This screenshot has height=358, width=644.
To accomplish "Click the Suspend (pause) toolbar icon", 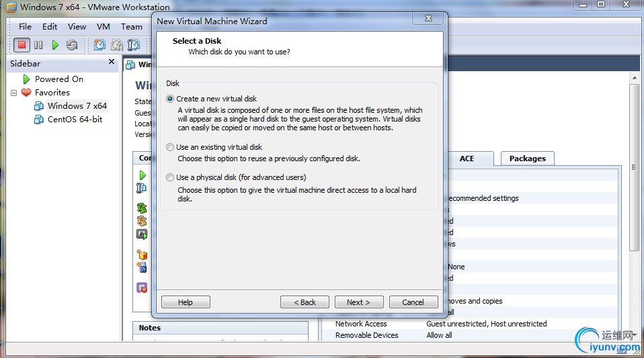I will (x=38, y=45).
